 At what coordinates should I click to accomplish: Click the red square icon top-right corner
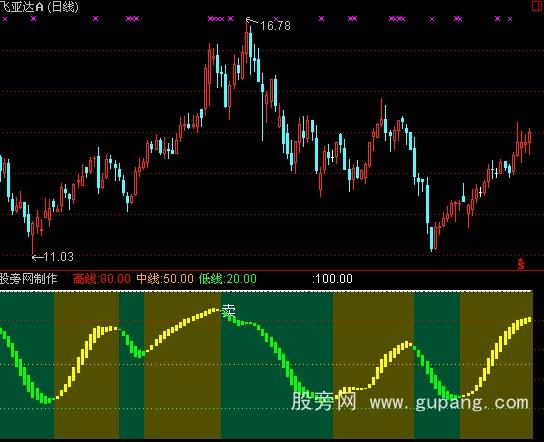(x=537, y=5)
